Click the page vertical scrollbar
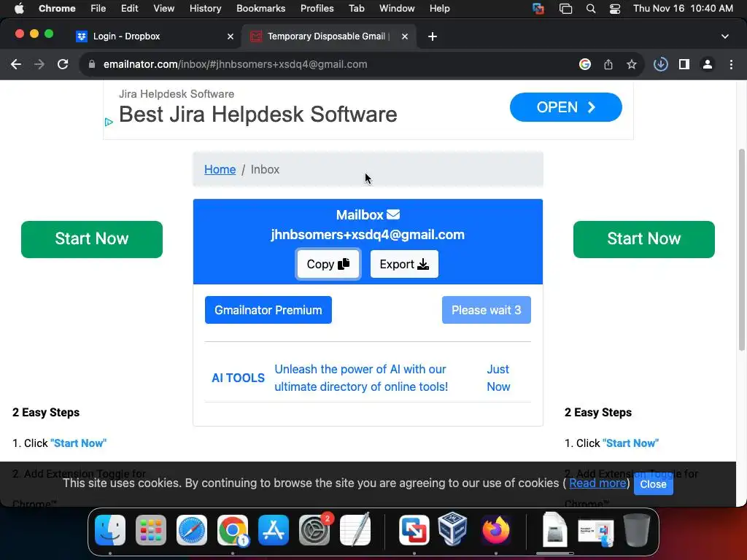This screenshot has width=747, height=560. (741, 250)
